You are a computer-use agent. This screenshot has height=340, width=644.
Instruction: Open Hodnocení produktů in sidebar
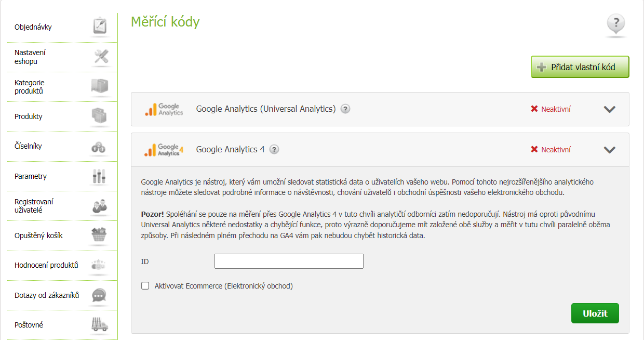click(46, 265)
